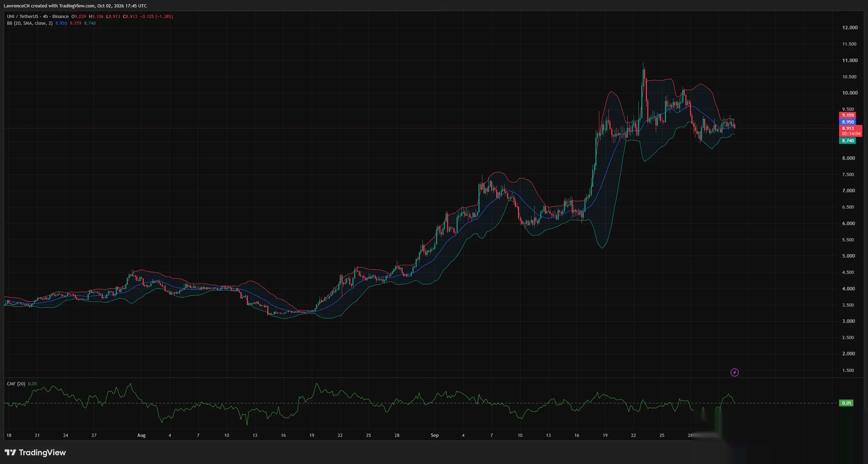
Task: Click the BB (20, SMA, close, 2) indicator legend
Action: (x=30, y=23)
